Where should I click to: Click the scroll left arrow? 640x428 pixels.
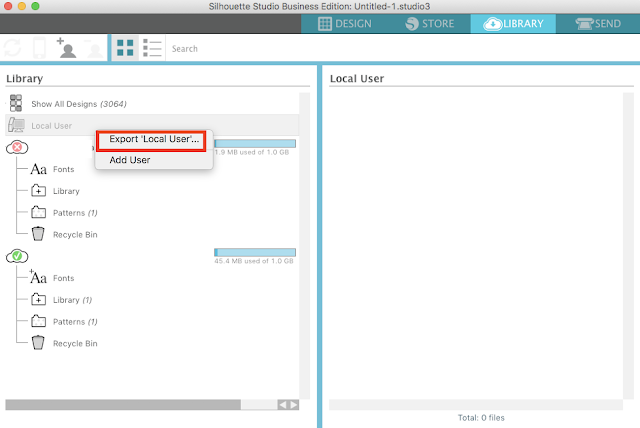282,404
